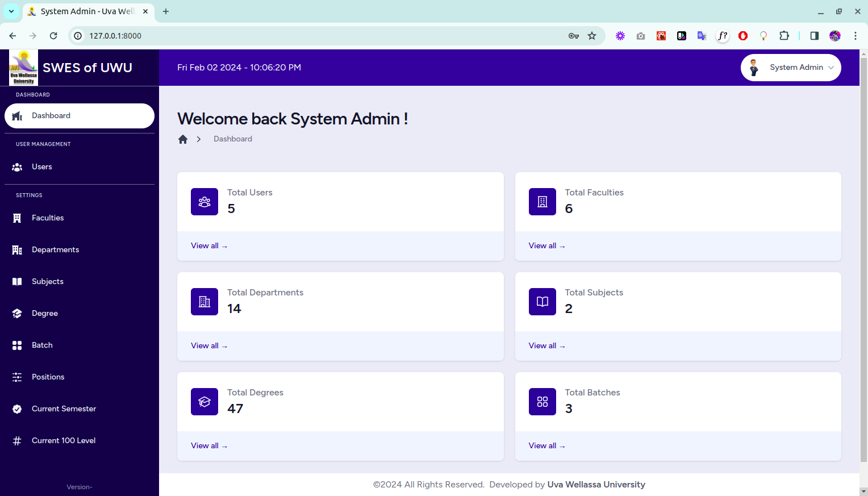Screen dimensions: 868x496
Task: Select Current Semester in the sidebar
Action: tap(64, 409)
